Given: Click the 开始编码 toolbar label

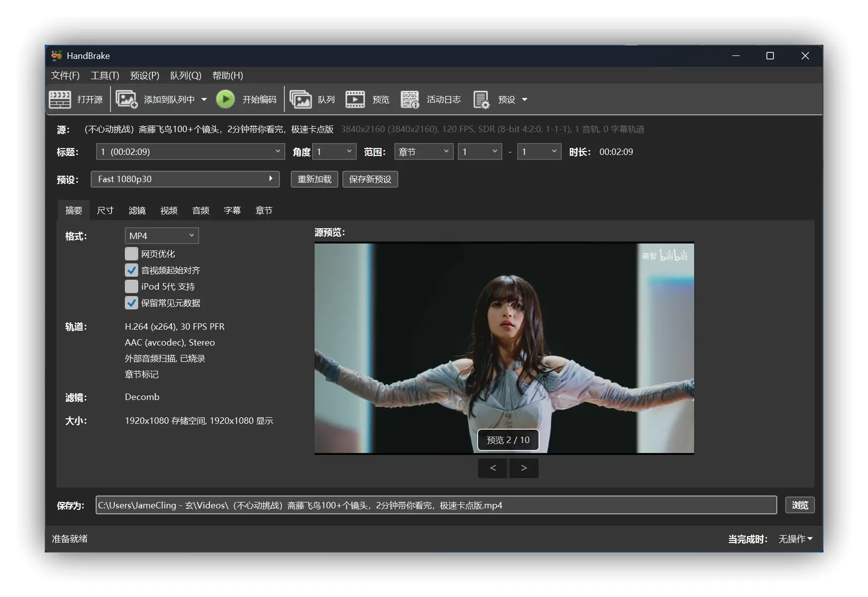Looking at the screenshot, I should click(x=260, y=99).
